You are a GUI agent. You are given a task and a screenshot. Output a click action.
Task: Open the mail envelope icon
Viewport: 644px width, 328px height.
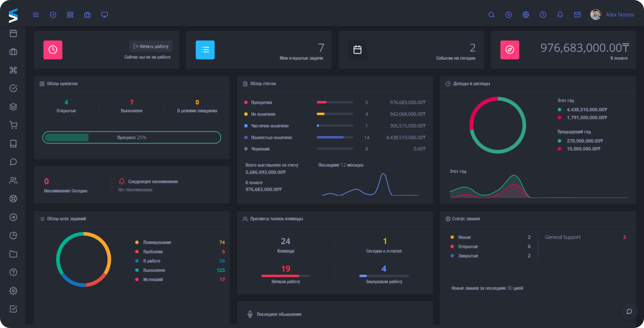click(577, 15)
